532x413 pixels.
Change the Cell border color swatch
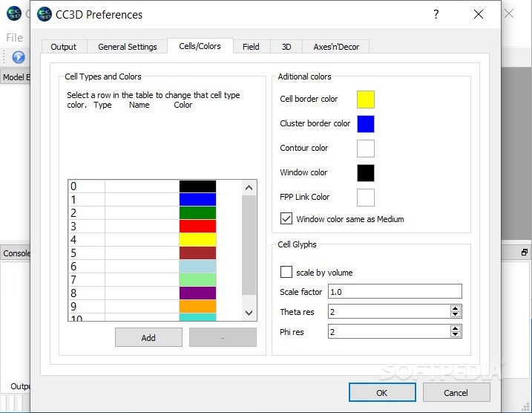(x=365, y=100)
